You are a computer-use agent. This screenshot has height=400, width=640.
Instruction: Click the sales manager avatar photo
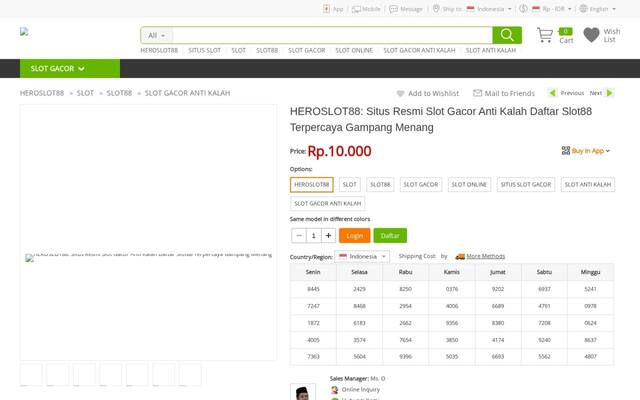coord(303,392)
